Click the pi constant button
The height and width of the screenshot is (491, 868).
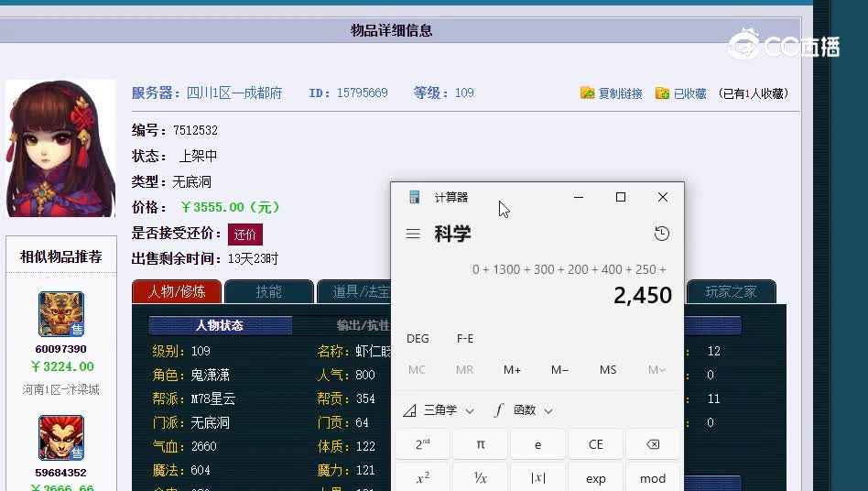point(480,444)
